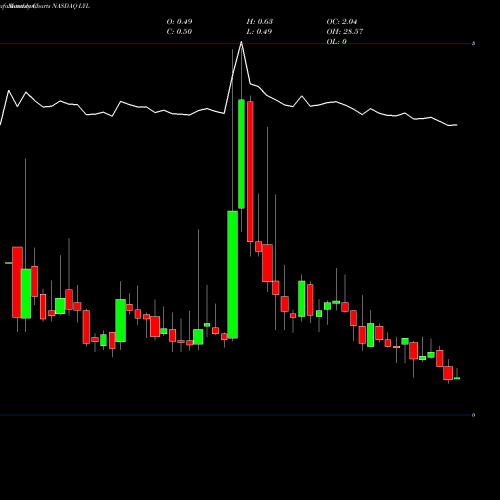
Task: Click the '0' price axis label
Action: pyautogui.click(x=473, y=415)
